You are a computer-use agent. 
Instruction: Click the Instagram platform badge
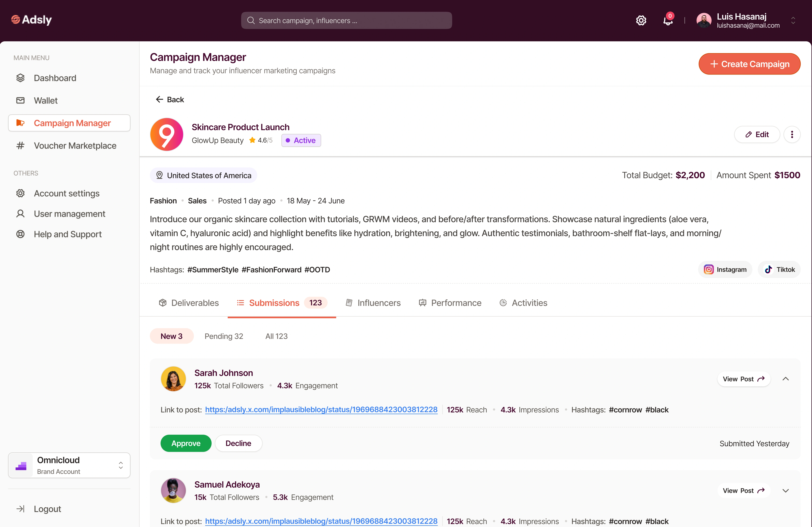pyautogui.click(x=725, y=270)
